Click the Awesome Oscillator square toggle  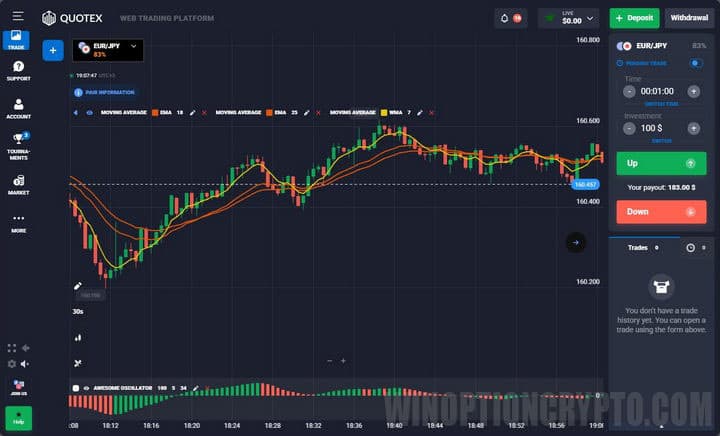[x=76, y=388]
